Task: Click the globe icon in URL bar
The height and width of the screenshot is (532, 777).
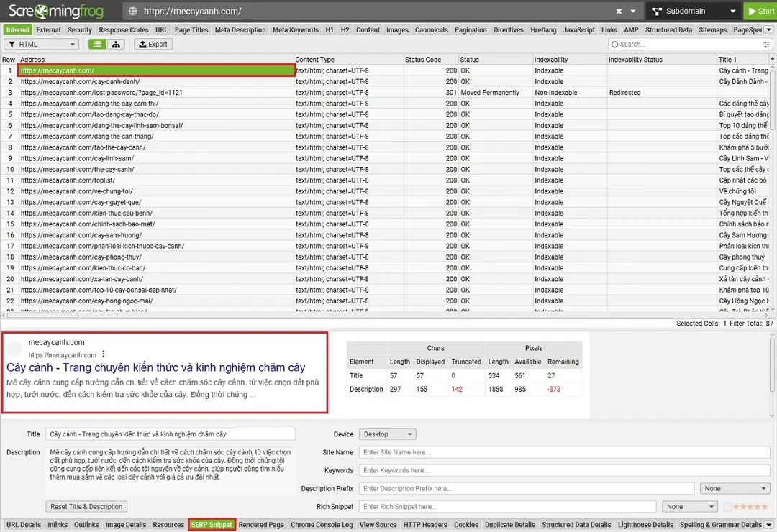Action: coord(132,12)
